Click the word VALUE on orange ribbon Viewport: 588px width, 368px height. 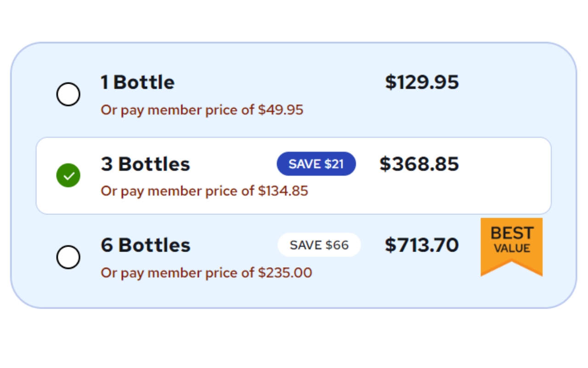click(512, 248)
